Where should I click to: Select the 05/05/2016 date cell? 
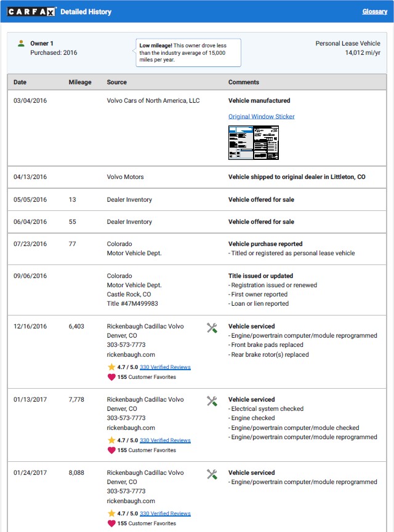(30, 200)
